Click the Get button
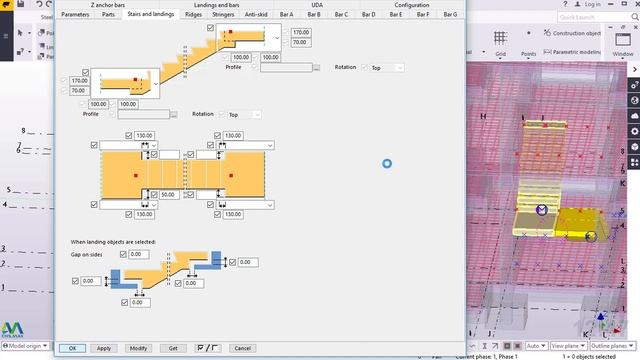 [x=173, y=348]
